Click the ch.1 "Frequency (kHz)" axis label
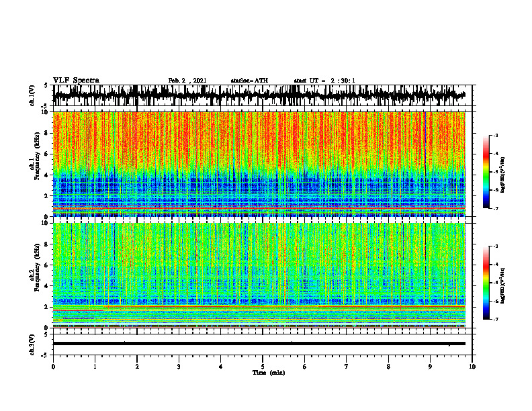 [x=38, y=156]
